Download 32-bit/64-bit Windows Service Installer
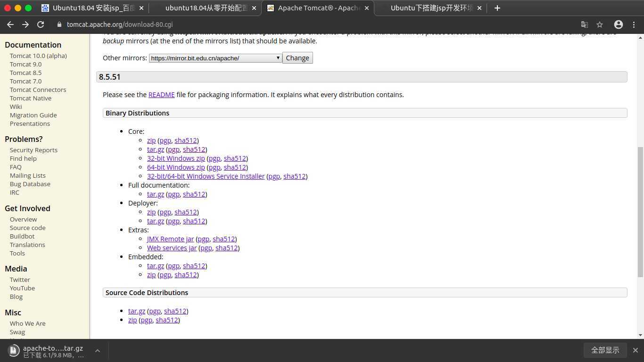The width and height of the screenshot is (644, 362). coord(206,176)
